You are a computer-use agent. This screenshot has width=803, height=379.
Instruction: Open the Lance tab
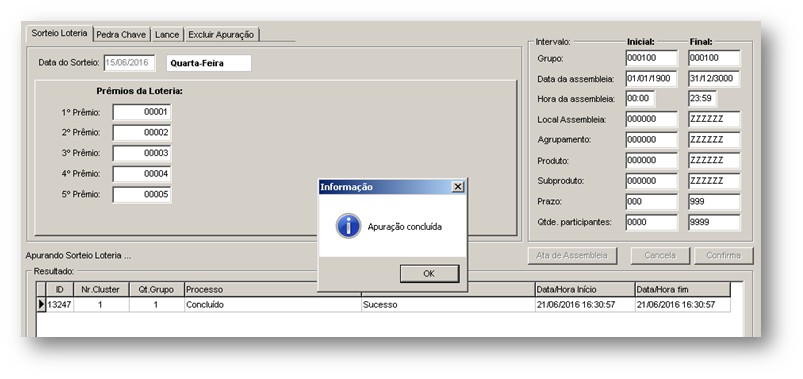pyautogui.click(x=167, y=35)
